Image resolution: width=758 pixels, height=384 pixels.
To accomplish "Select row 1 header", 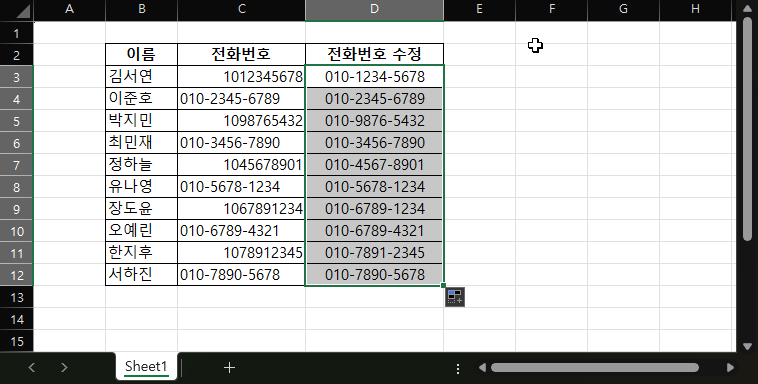I will (17, 33).
